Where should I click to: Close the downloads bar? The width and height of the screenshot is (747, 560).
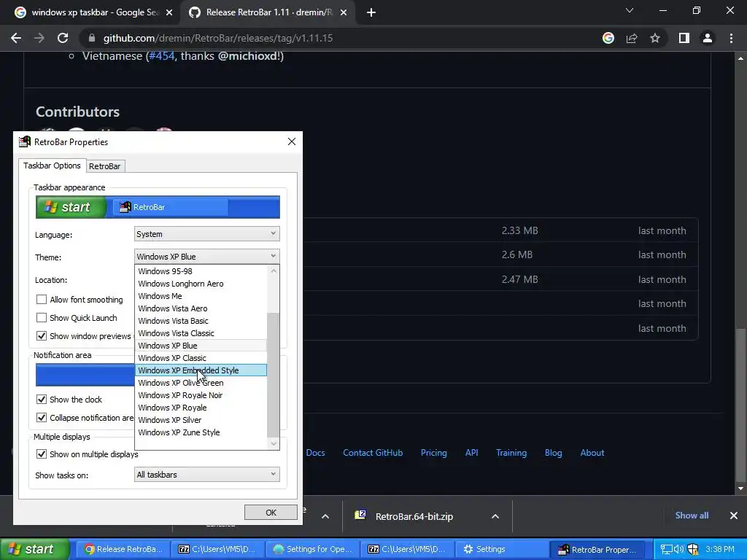(734, 516)
